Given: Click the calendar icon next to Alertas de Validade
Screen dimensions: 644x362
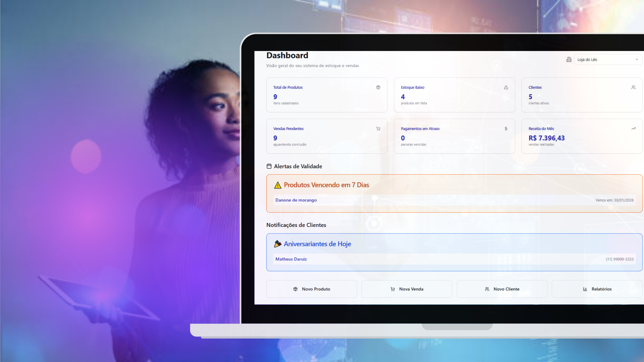Looking at the screenshot, I should pos(269,166).
